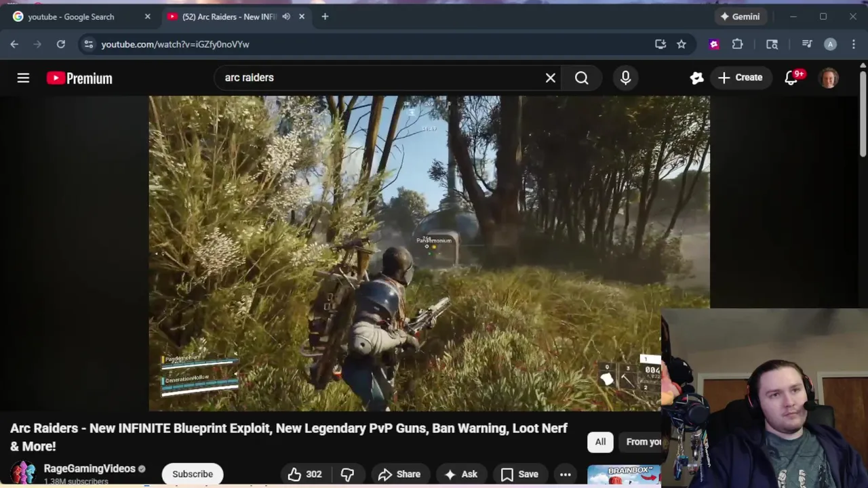868x488 pixels.
Task: Close the Arc Raiders browser tab
Action: (302, 17)
